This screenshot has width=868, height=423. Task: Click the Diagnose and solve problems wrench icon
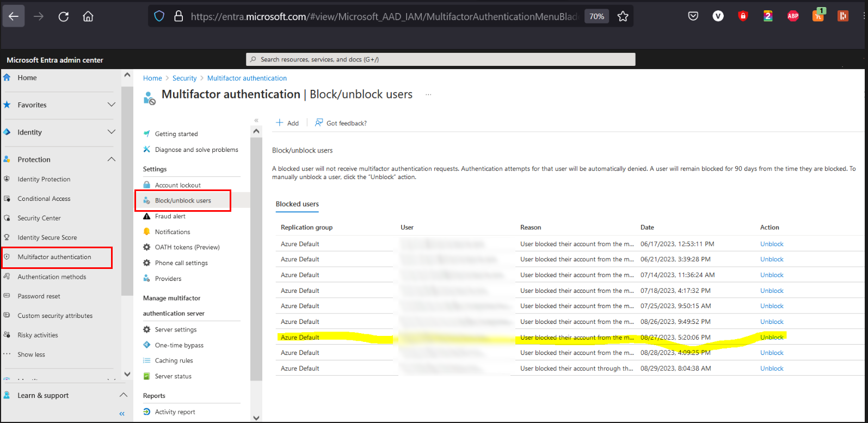coord(146,149)
